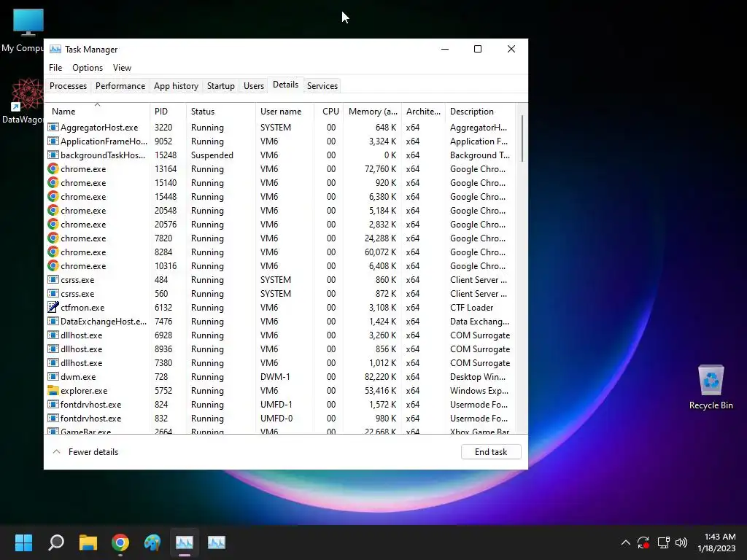747x560 pixels.
Task: Sort by the Memory column header
Action: point(373,111)
